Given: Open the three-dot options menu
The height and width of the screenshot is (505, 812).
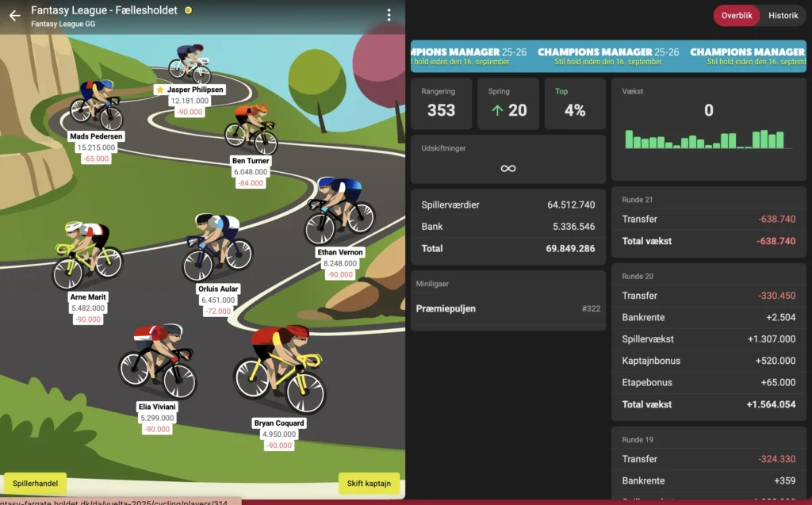Looking at the screenshot, I should [389, 14].
